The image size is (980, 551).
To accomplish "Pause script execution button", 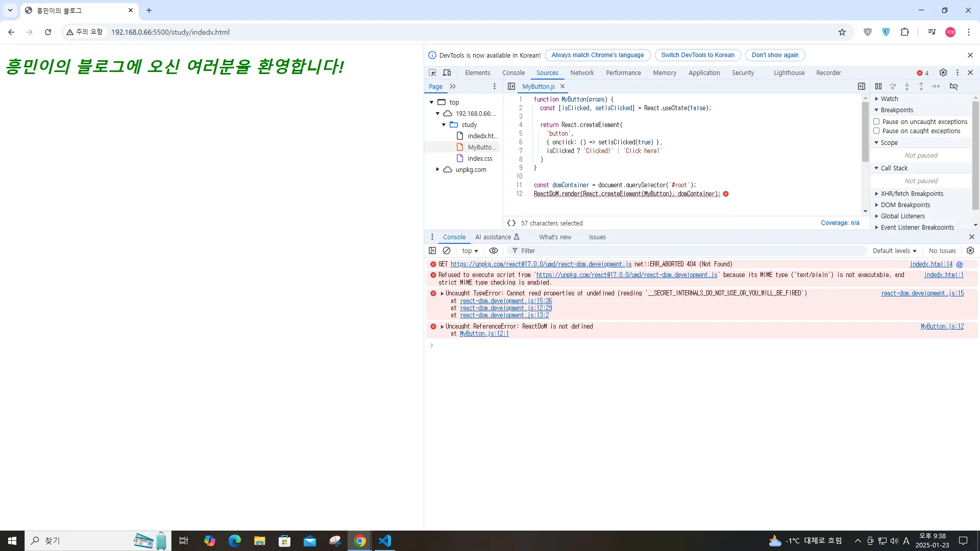I will (x=878, y=86).
